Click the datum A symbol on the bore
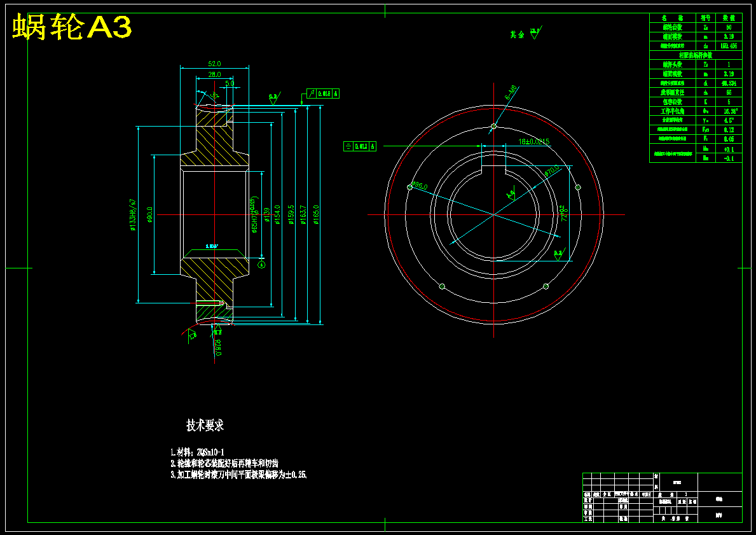This screenshot has width=756, height=535. point(262,263)
